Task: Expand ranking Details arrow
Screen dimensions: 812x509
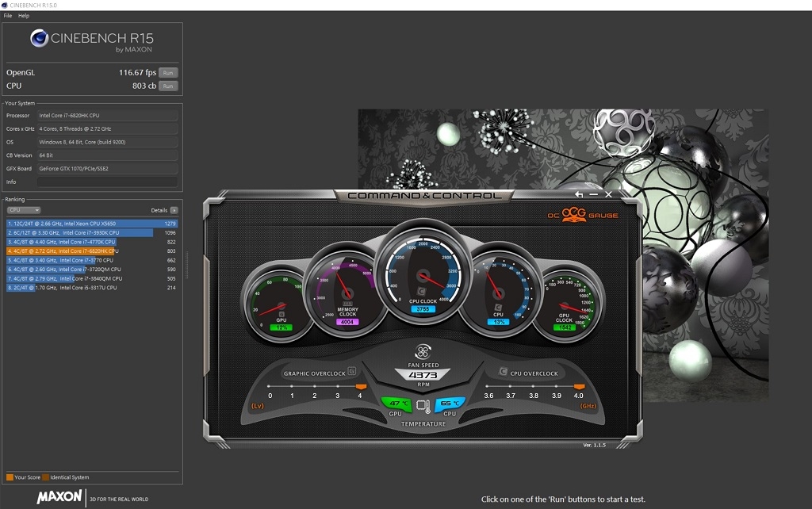Action: (174, 210)
